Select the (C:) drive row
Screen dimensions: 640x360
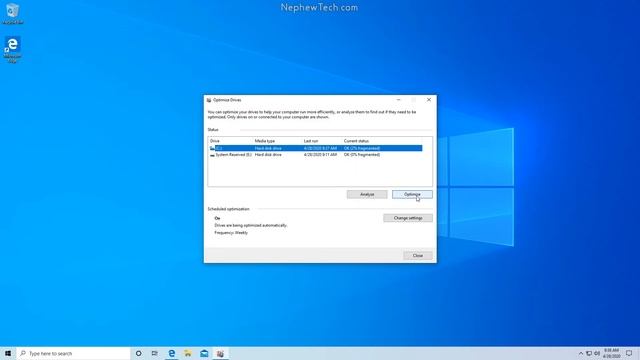(x=316, y=148)
